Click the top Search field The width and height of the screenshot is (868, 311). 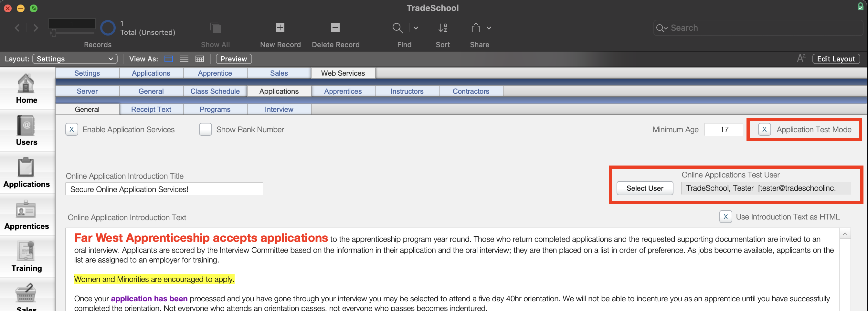click(x=758, y=28)
